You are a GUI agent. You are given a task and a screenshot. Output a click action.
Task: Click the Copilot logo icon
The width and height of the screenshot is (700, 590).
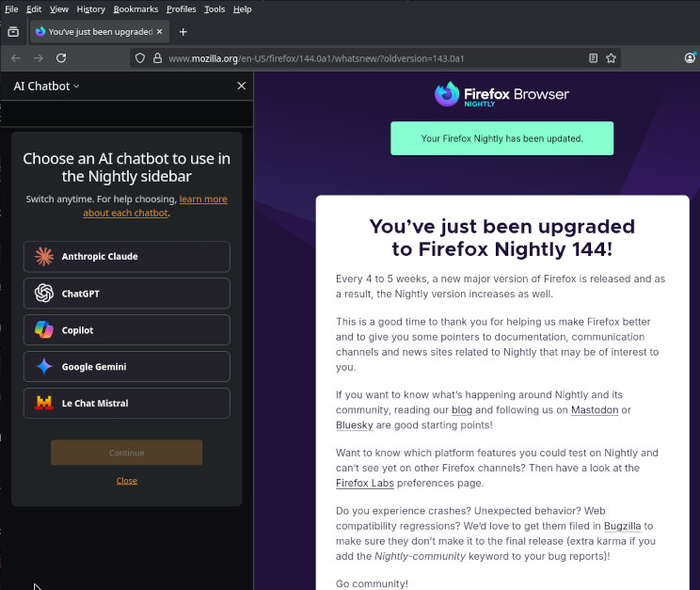point(44,330)
